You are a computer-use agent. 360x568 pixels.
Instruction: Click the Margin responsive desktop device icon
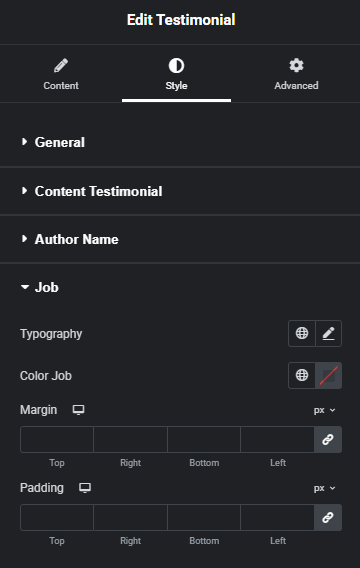coord(79,410)
